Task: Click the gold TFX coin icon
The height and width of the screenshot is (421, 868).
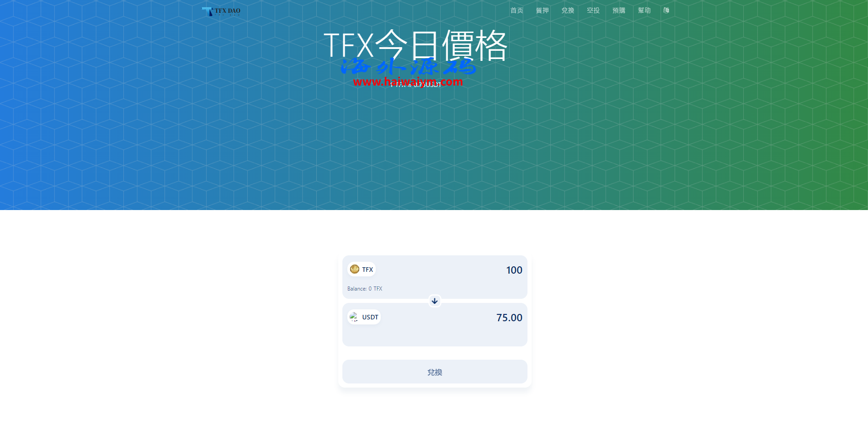Action: pyautogui.click(x=355, y=269)
